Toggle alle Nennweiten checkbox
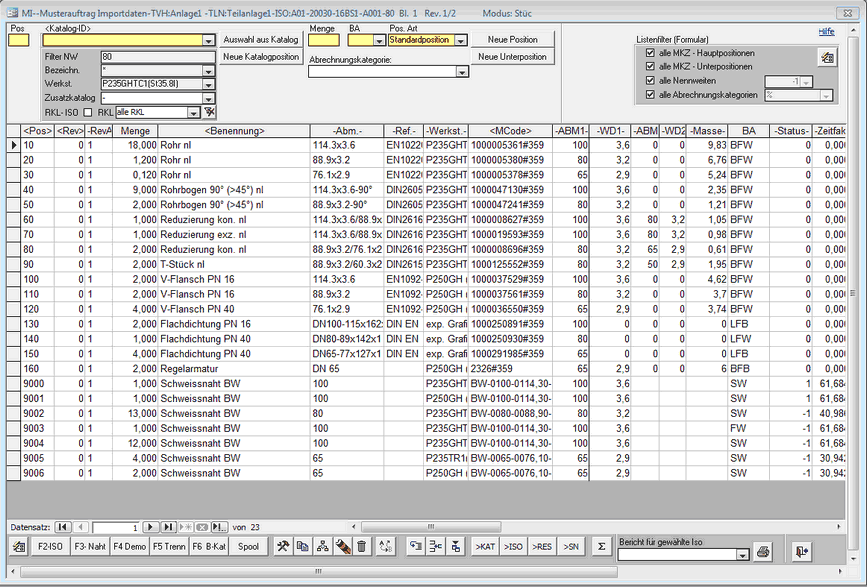Screen dimensions: 867x587 click(651, 80)
